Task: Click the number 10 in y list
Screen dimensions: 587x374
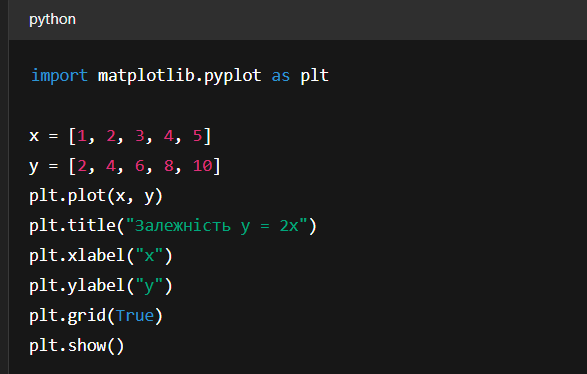Action: 202,166
